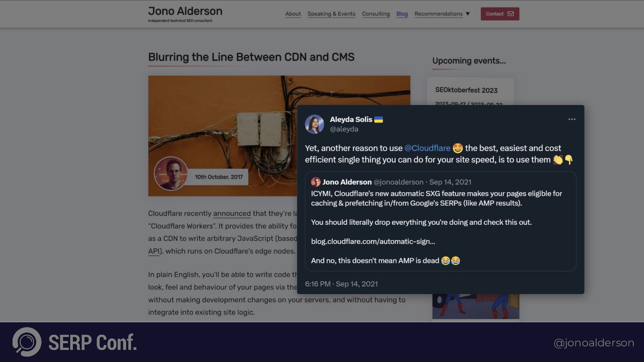Click Aleyda Solis profile avatar

point(314,124)
